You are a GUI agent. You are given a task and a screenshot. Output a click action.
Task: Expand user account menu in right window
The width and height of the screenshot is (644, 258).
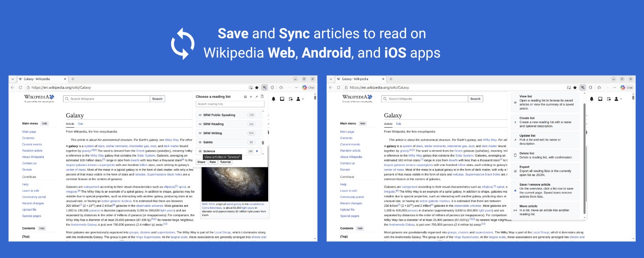pos(618,99)
